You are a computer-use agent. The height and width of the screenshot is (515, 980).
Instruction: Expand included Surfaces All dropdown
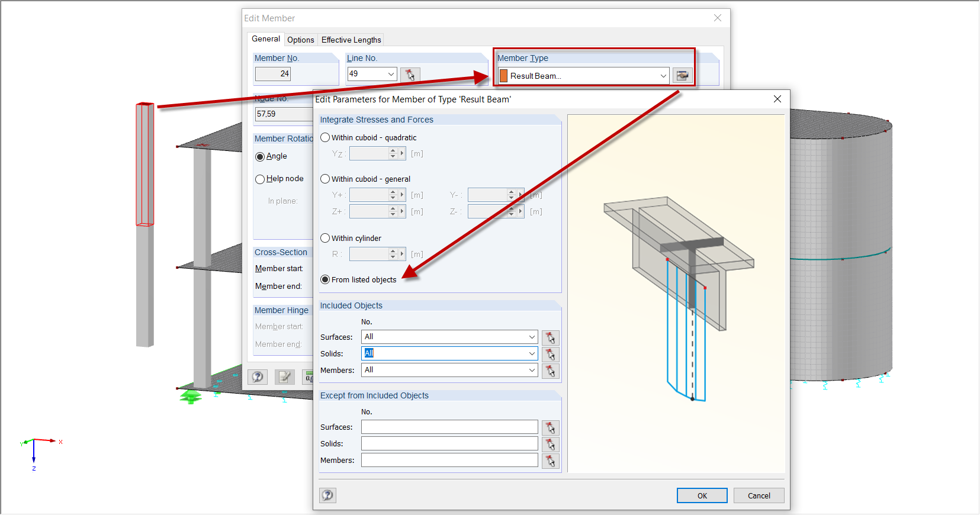point(532,337)
